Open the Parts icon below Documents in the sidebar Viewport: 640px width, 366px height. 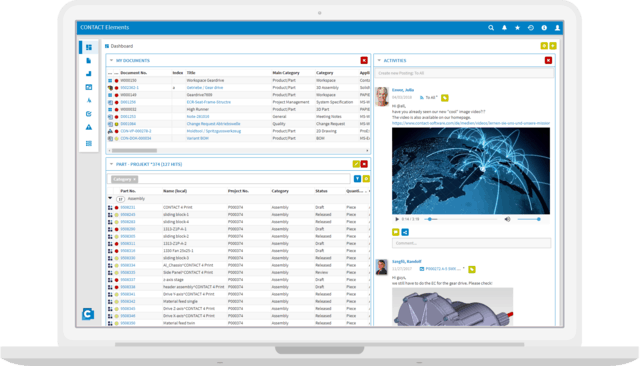[x=89, y=74]
